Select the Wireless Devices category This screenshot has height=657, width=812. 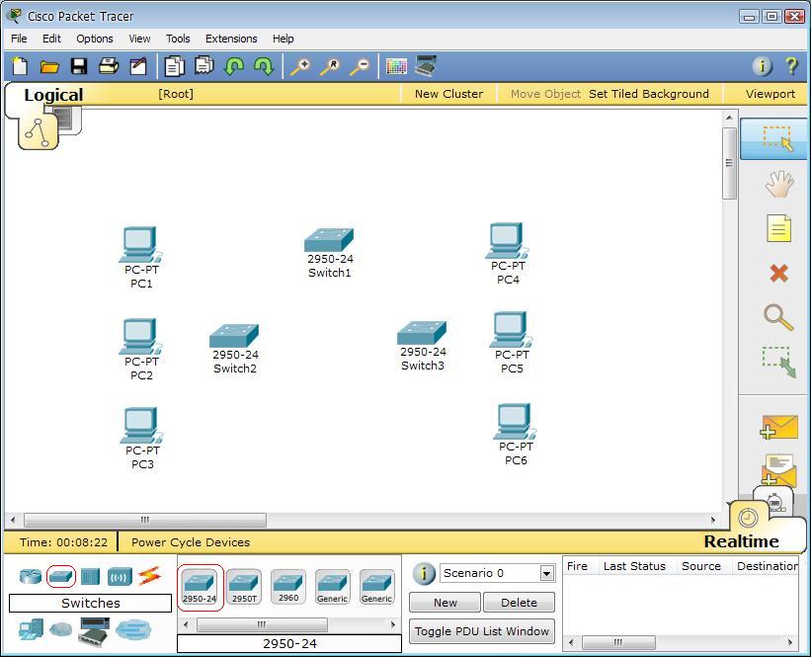click(x=120, y=576)
